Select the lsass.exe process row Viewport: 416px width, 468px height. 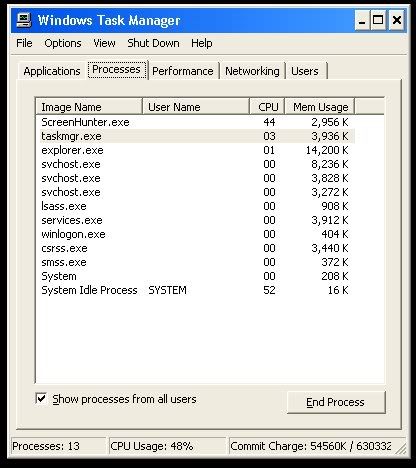coord(197,206)
